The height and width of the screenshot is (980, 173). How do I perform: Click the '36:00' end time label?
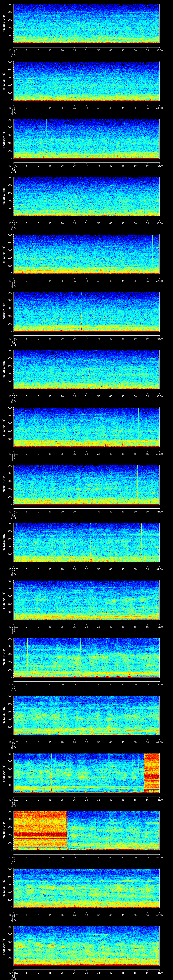coord(160,396)
